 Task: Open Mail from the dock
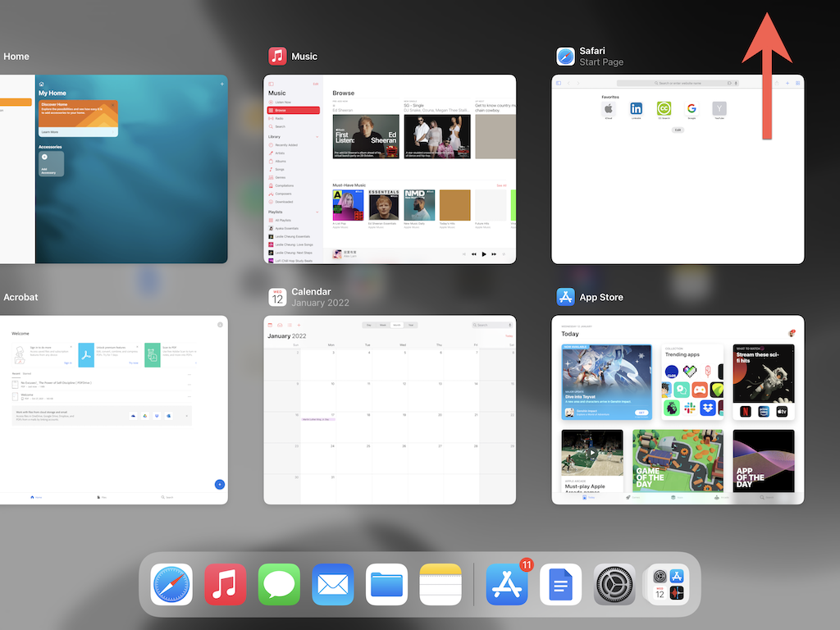(332, 584)
